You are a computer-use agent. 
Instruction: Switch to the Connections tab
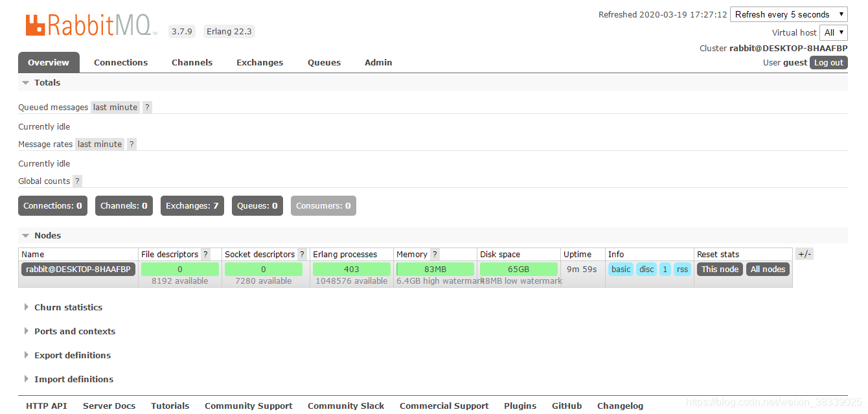tap(120, 62)
